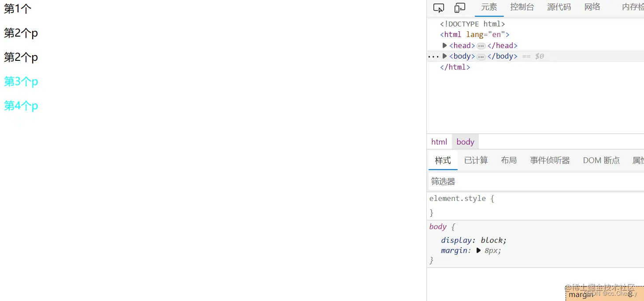Image resolution: width=644 pixels, height=301 pixels.
Task: Switch to the 样式 pane tab
Action: tap(443, 160)
